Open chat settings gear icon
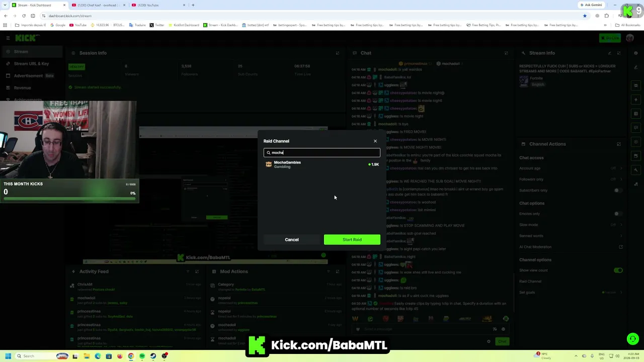Image resolution: width=644 pixels, height=362 pixels. pos(489,341)
